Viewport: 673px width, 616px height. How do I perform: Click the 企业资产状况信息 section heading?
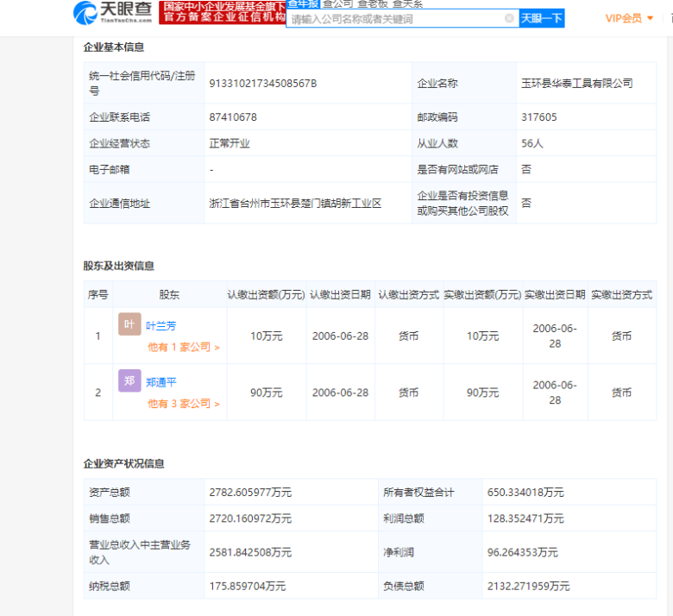tap(123, 464)
